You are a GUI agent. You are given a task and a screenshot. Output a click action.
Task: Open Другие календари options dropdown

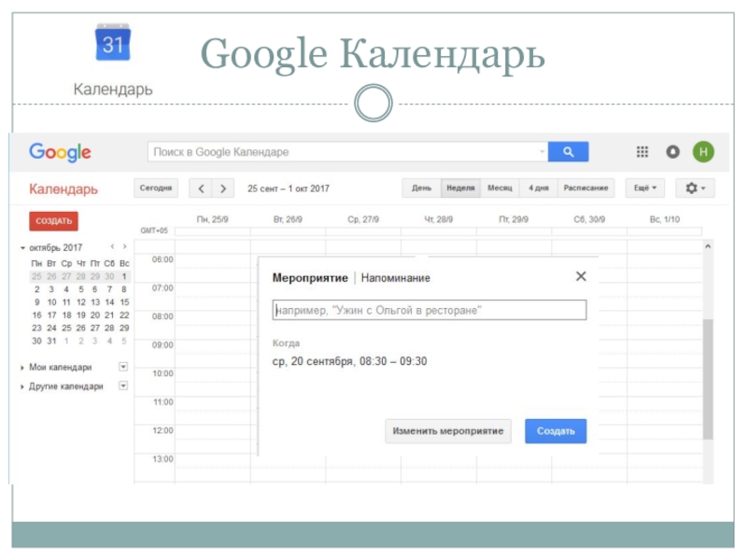coord(123,385)
